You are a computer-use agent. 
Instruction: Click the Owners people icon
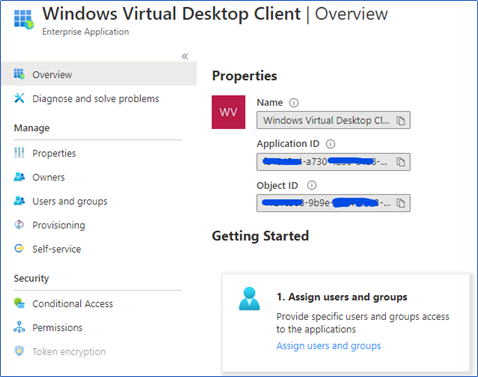[x=19, y=177]
